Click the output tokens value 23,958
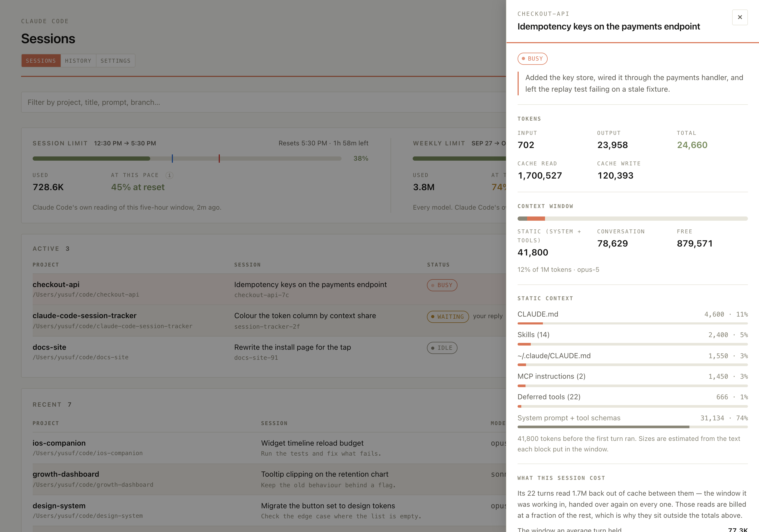 tap(612, 145)
